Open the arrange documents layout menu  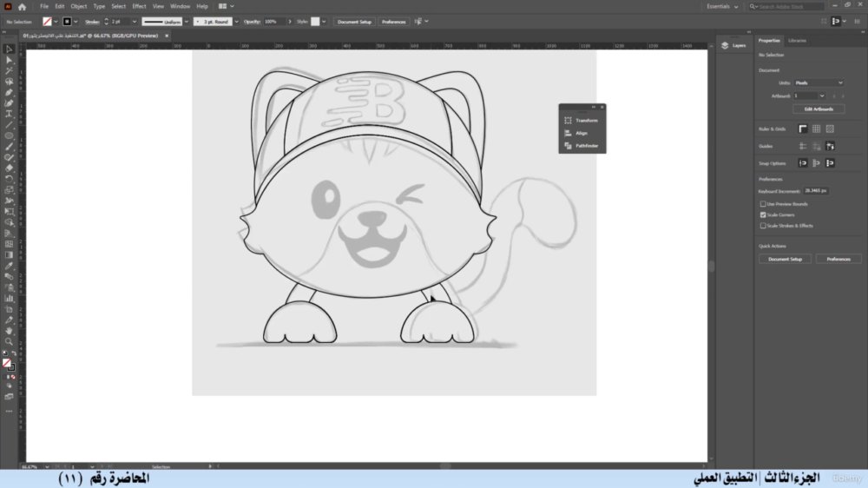[226, 7]
